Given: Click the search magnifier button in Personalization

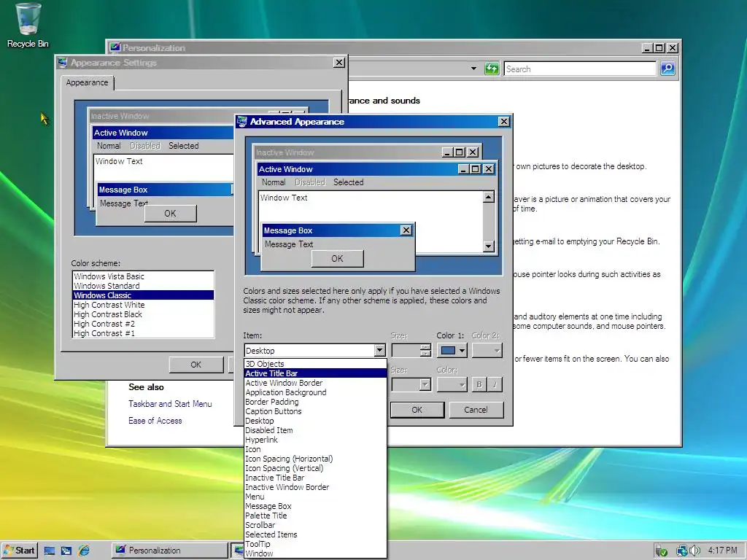Looking at the screenshot, I should point(667,69).
